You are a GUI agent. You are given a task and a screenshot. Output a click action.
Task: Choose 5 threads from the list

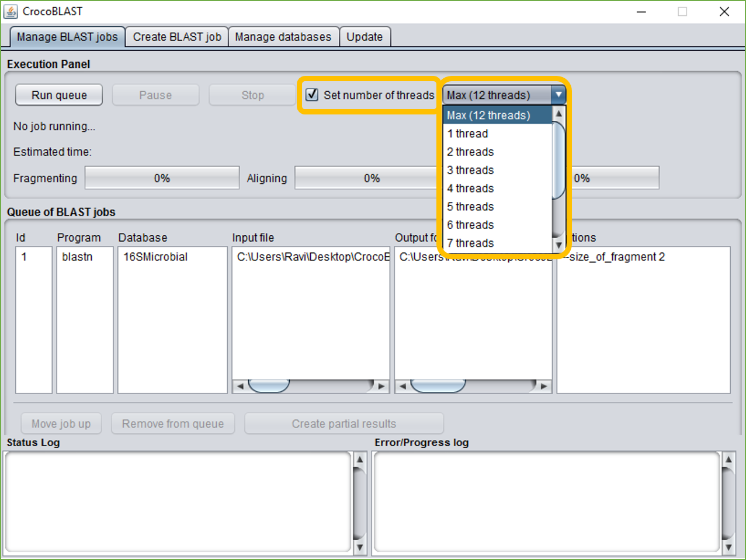pos(497,207)
